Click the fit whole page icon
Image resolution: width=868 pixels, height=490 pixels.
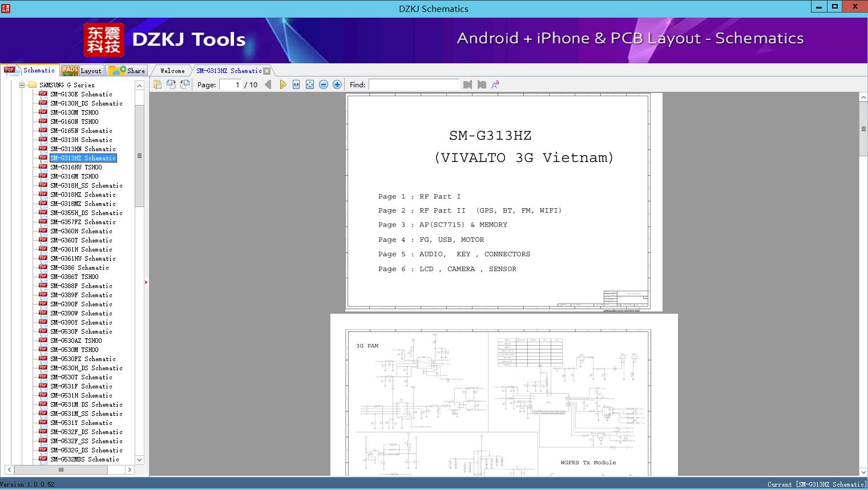pyautogui.click(x=310, y=84)
